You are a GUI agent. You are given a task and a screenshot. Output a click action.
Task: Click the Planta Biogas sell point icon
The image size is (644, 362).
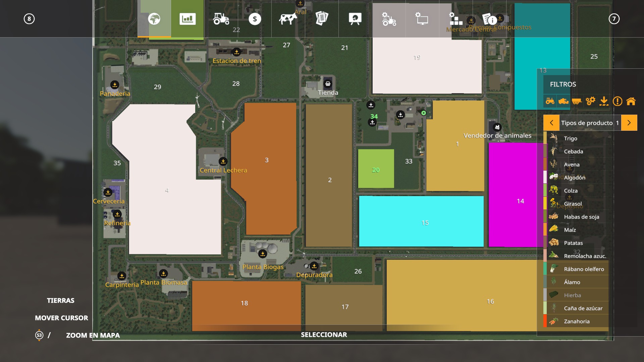point(263,254)
